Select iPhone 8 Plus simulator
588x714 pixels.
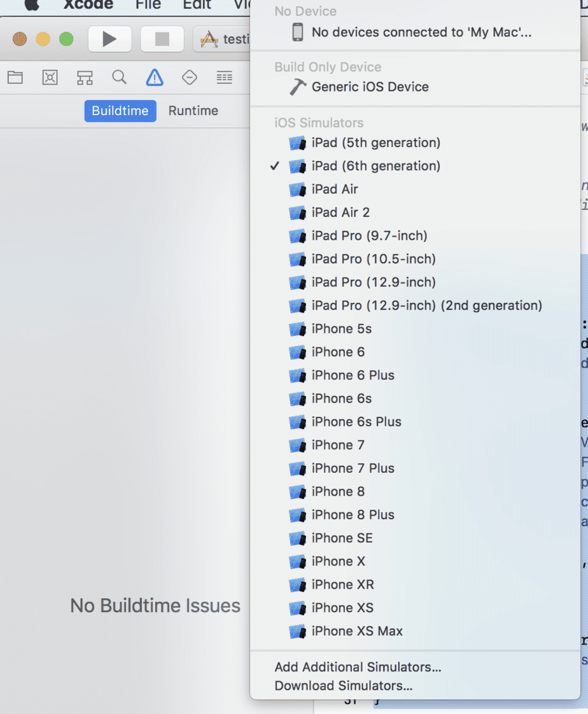pos(415,515)
